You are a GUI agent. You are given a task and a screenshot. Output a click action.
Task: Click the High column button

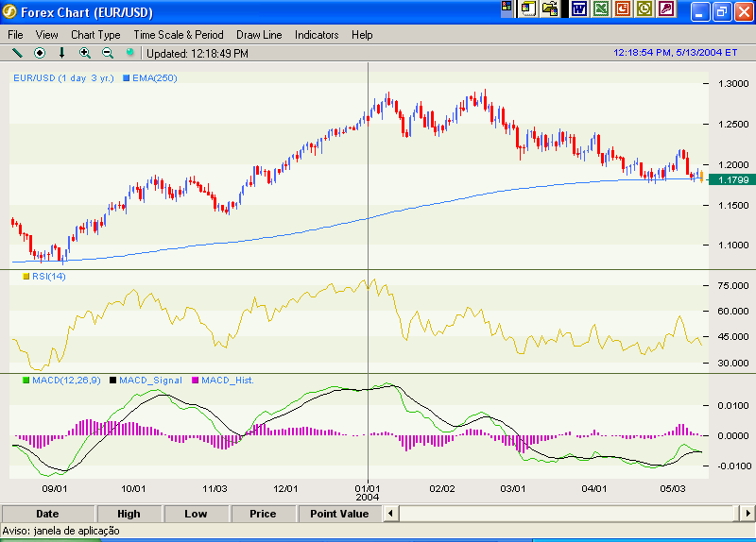(129, 514)
